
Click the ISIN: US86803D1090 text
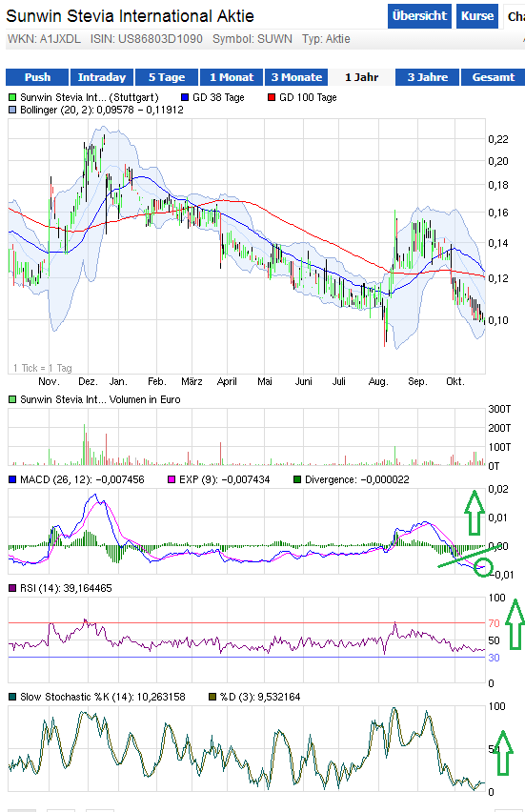(147, 39)
